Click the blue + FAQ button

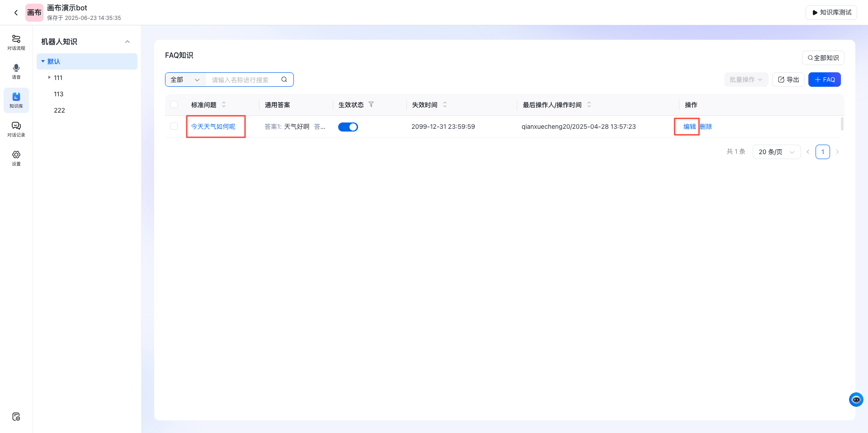824,80
